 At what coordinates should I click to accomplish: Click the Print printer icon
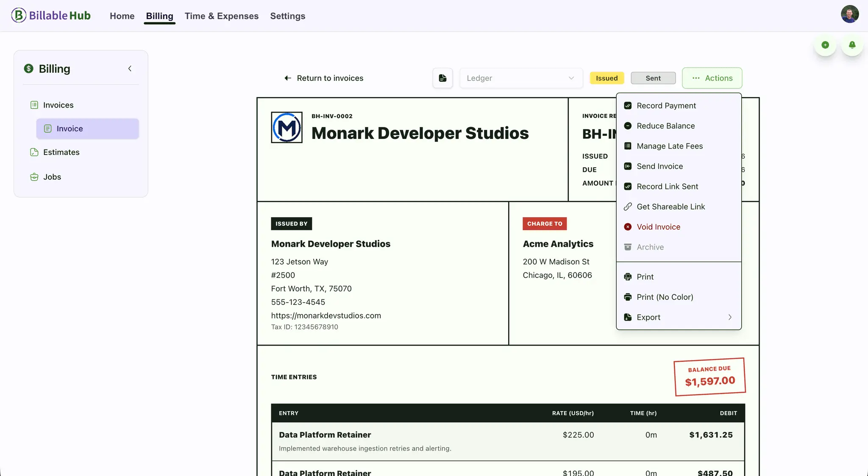(628, 277)
